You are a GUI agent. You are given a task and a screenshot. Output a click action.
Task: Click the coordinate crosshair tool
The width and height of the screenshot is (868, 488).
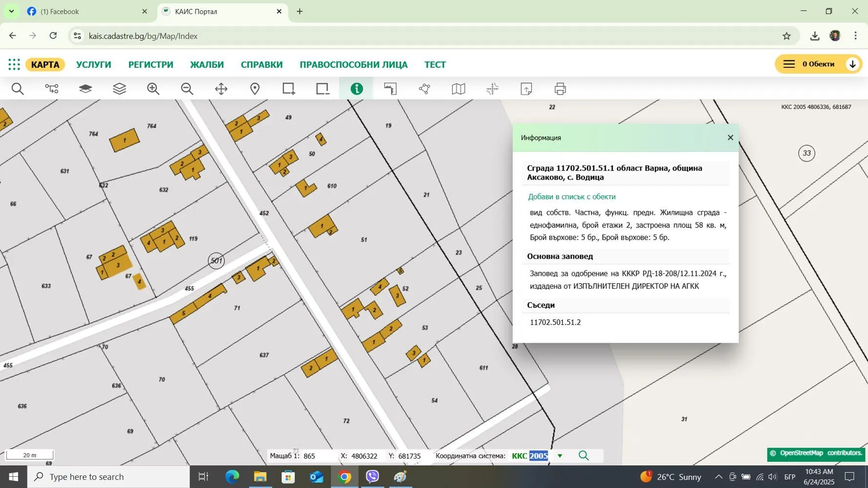click(x=492, y=89)
